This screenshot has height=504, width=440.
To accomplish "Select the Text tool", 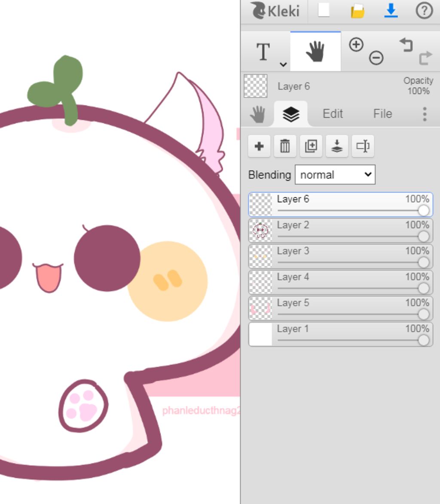I will [263, 52].
